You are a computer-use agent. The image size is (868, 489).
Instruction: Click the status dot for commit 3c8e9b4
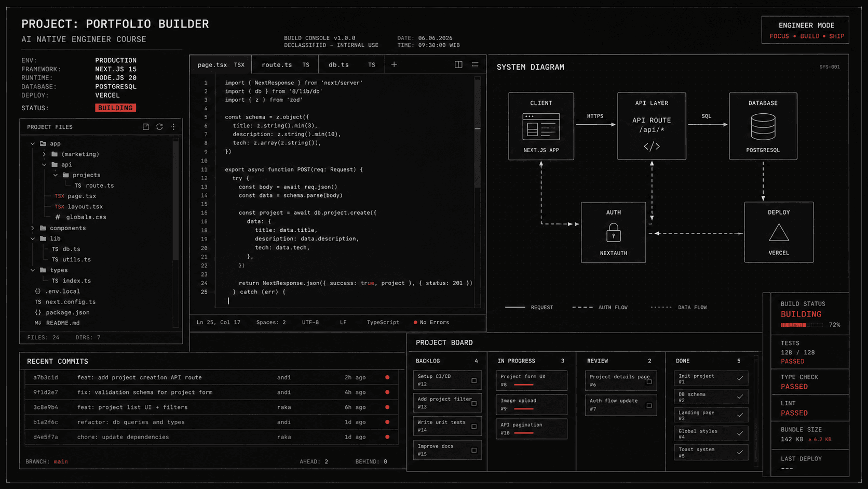point(387,407)
